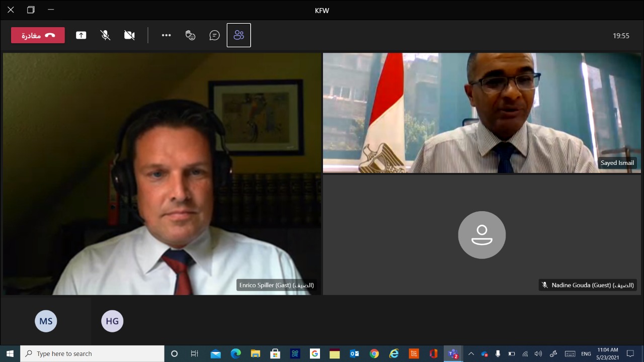
Task: Click Nadine Gouda's avatar placeholder
Action: click(x=481, y=235)
